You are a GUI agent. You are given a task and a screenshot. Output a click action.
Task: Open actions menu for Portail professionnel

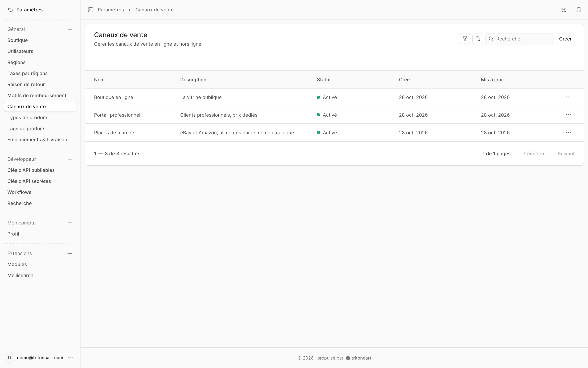[568, 115]
